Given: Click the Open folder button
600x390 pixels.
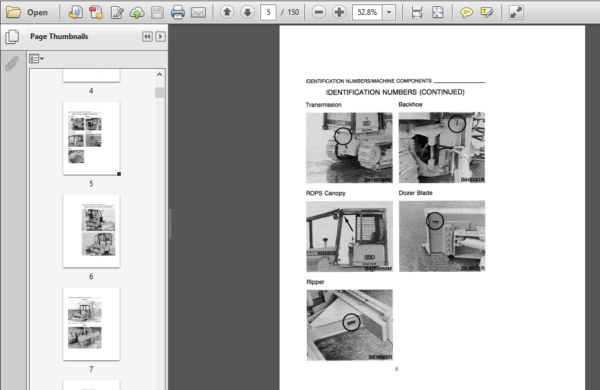Looking at the screenshot, I should tap(27, 12).
